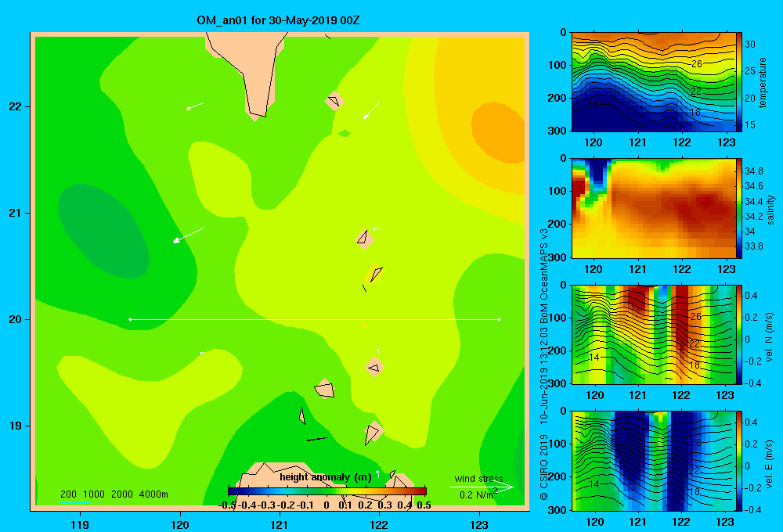This screenshot has width=783, height=532.
Task: Click the temperature color scale bar
Action: (739, 82)
